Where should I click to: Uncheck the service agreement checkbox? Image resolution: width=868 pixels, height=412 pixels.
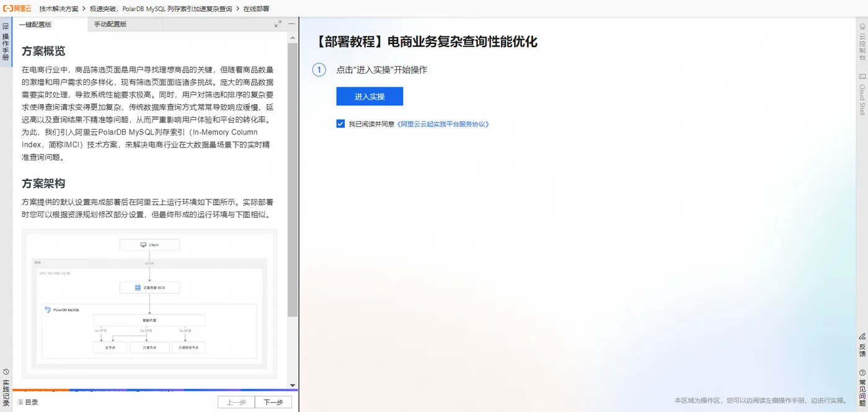pyautogui.click(x=340, y=124)
